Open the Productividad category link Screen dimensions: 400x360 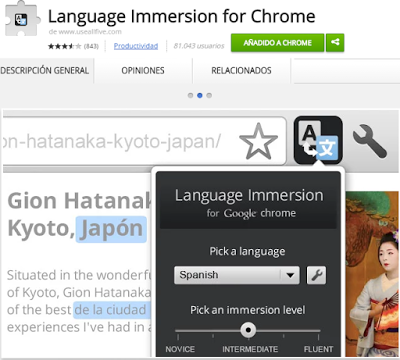[136, 46]
